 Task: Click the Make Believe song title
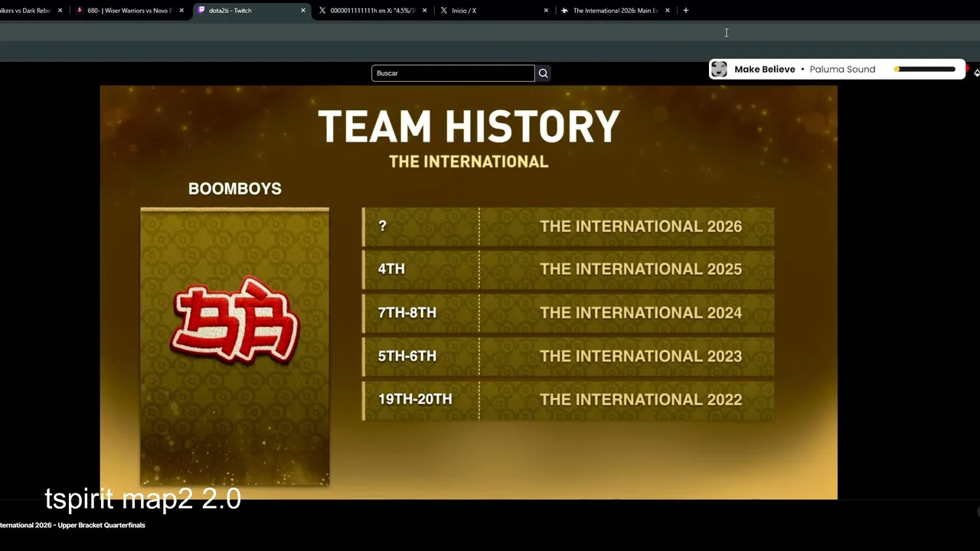pos(765,70)
